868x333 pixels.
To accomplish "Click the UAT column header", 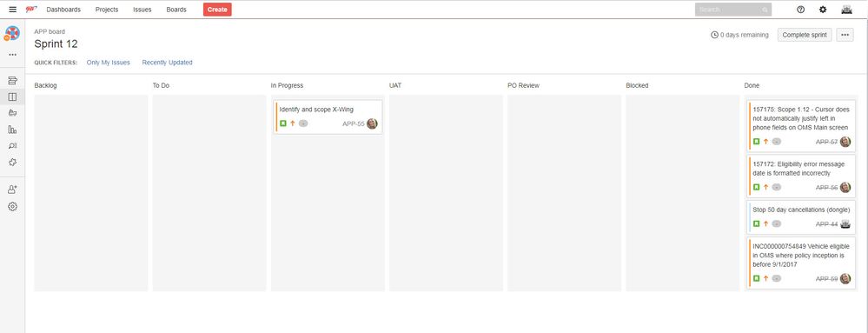I will [x=395, y=86].
